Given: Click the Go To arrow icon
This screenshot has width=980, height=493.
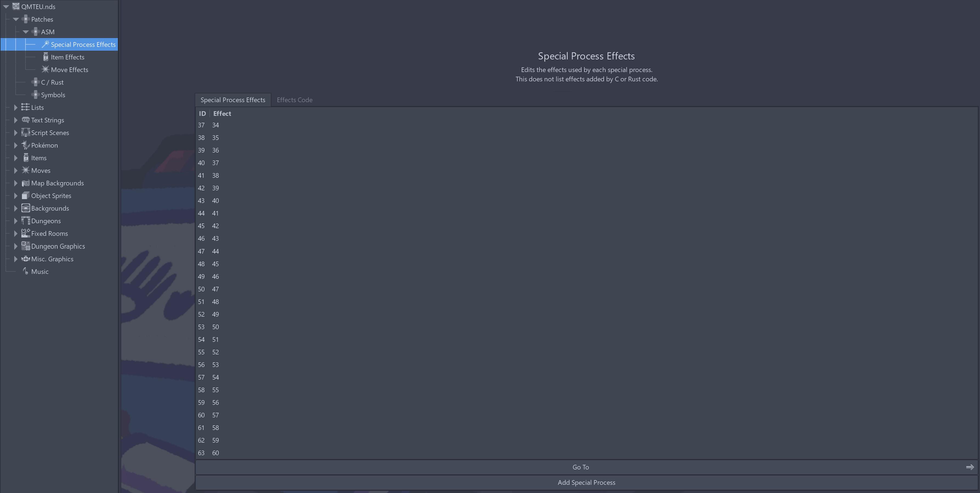Looking at the screenshot, I should point(970,467).
